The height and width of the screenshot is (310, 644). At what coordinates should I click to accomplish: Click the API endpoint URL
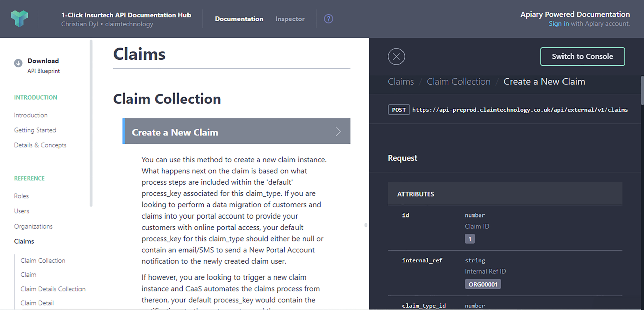[x=520, y=110]
